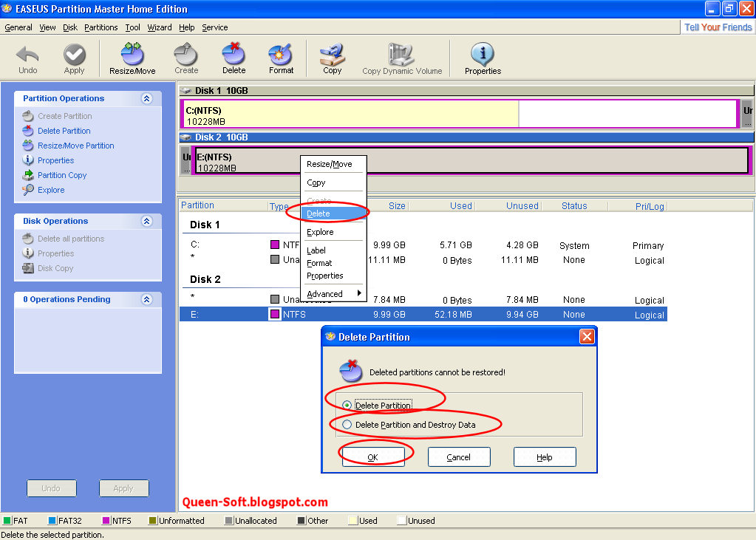Click Cancel in Delete Partition dialog

[459, 457]
